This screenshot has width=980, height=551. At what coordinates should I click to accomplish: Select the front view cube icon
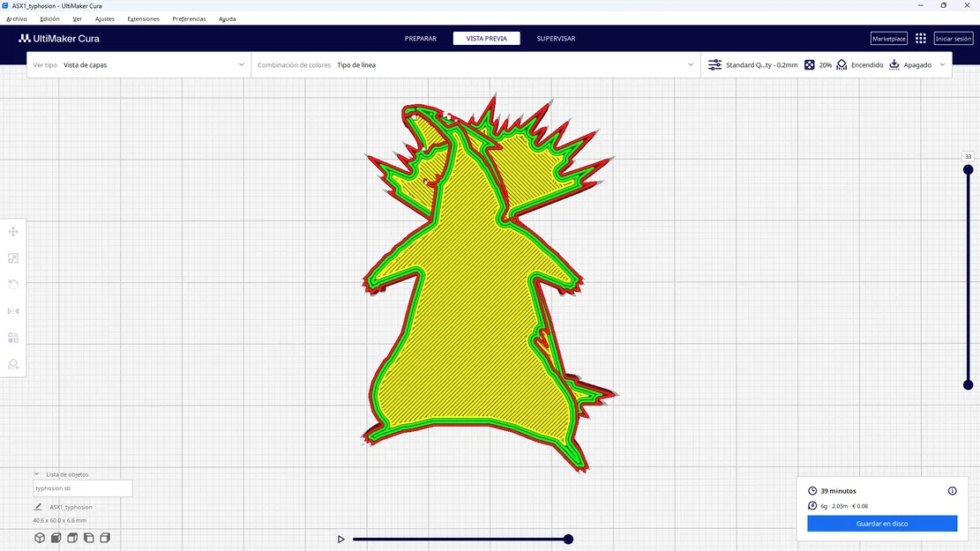[56, 537]
